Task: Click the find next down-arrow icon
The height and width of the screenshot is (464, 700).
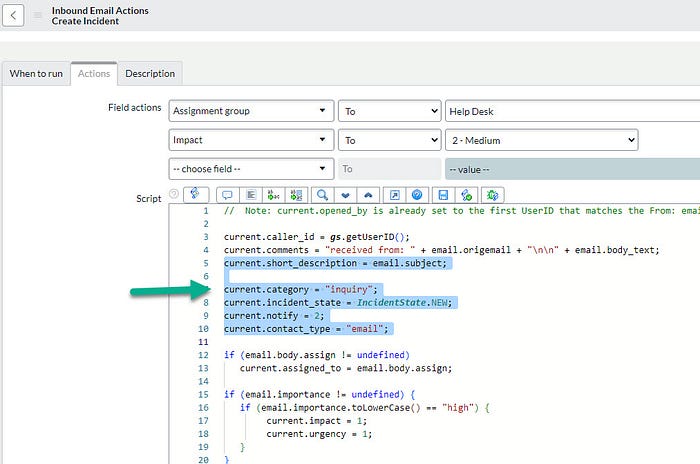Action: [x=346, y=194]
